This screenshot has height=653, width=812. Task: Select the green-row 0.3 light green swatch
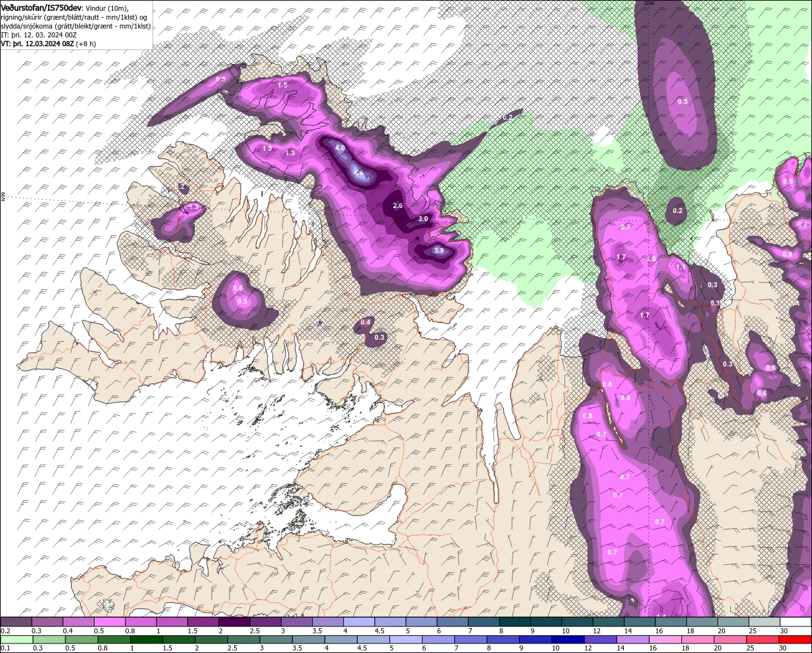click(49, 640)
